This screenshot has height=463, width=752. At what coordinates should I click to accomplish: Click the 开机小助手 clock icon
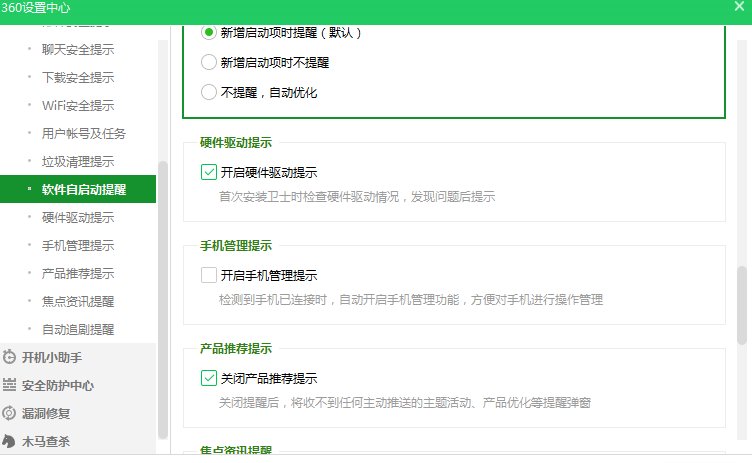tap(9, 357)
